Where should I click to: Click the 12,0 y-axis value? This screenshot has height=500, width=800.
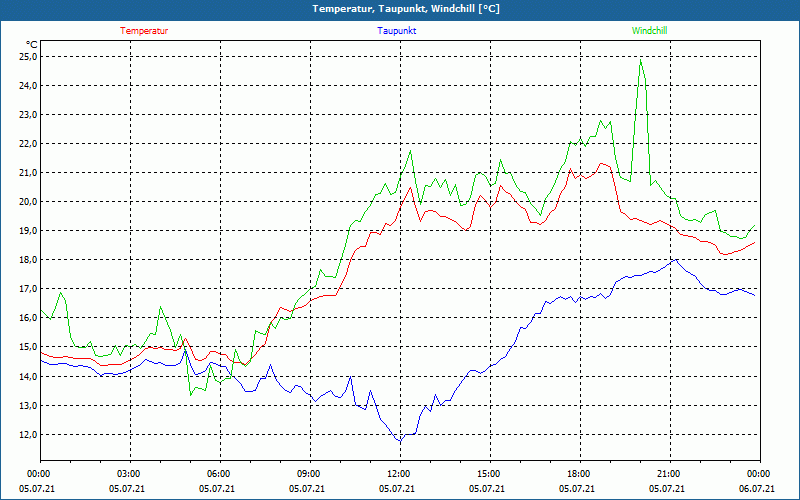tap(29, 435)
